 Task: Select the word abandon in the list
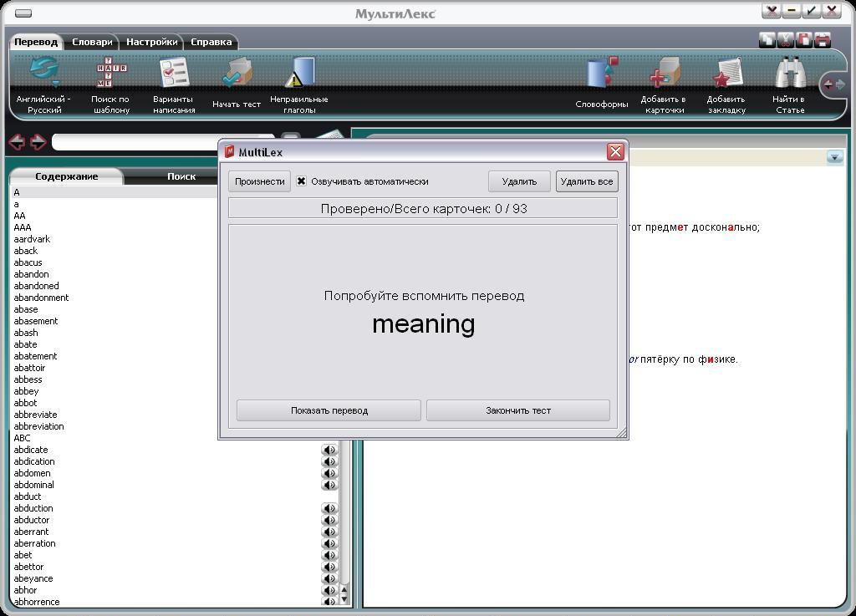pyautogui.click(x=32, y=274)
